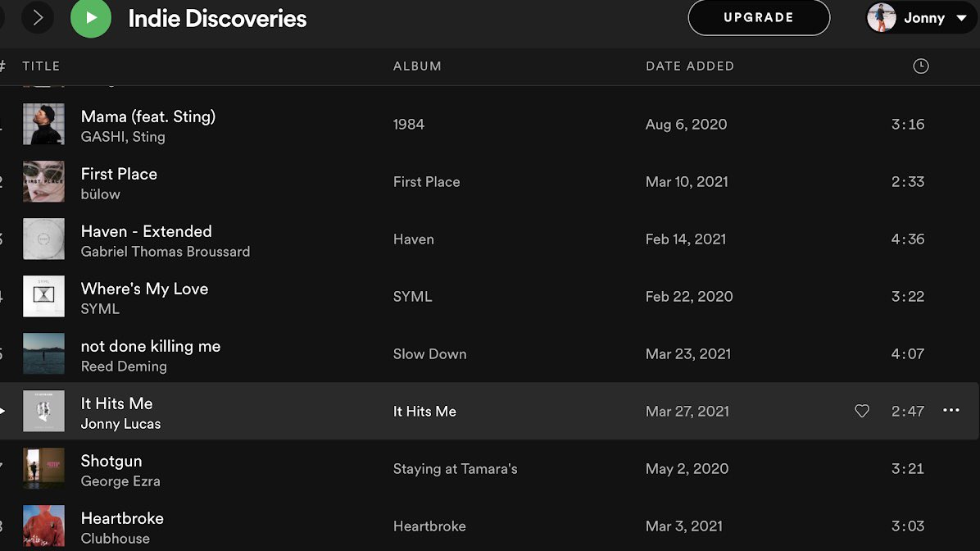The height and width of the screenshot is (551, 980).
Task: Select the track not done killing me
Action: (151, 347)
